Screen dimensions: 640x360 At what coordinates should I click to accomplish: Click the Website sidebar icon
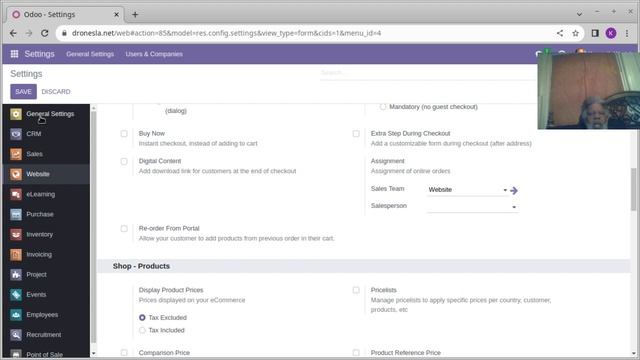click(16, 174)
